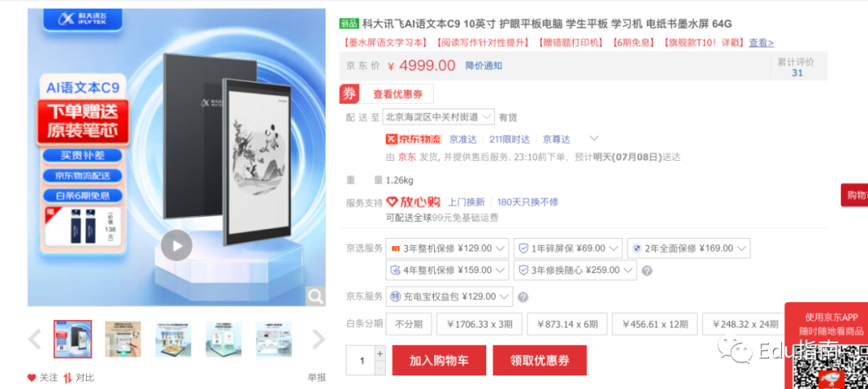Open the image magnifier search icon
The width and height of the screenshot is (868, 389).
coord(316,297)
